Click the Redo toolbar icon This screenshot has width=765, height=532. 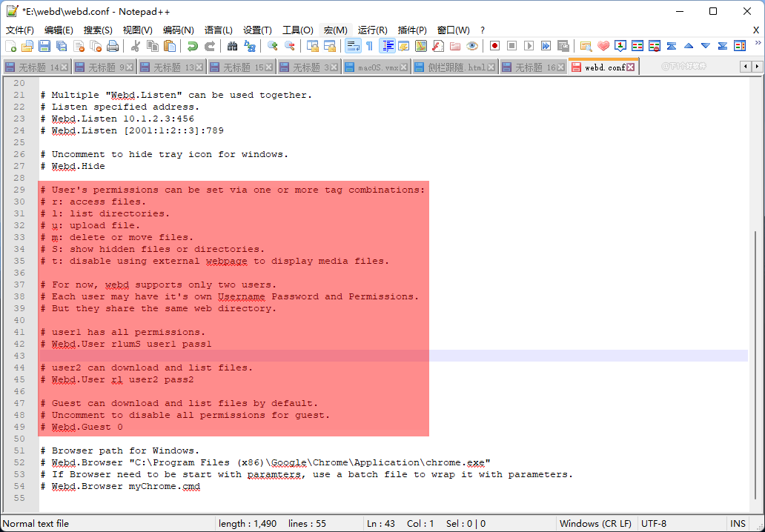pyautogui.click(x=210, y=47)
